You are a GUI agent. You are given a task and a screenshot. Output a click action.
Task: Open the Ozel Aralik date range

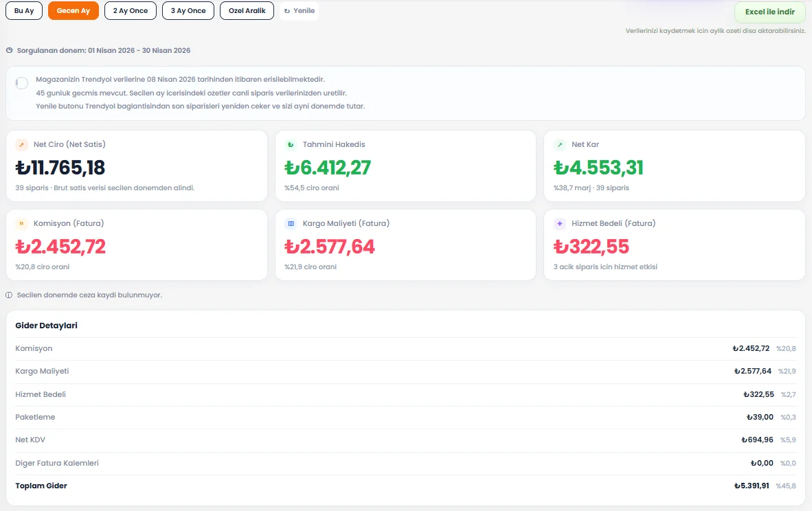click(247, 11)
